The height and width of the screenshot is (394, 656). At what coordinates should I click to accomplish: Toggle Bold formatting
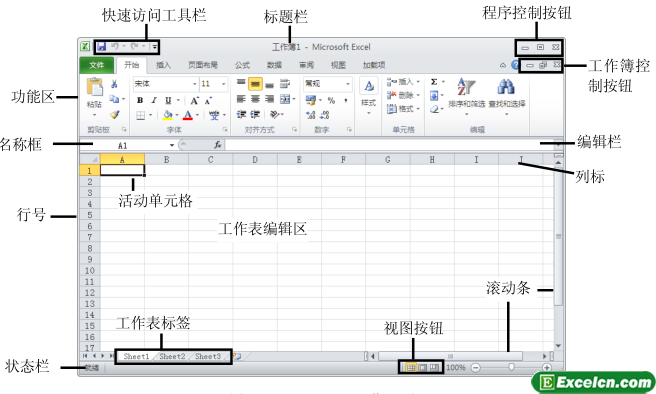[x=140, y=100]
